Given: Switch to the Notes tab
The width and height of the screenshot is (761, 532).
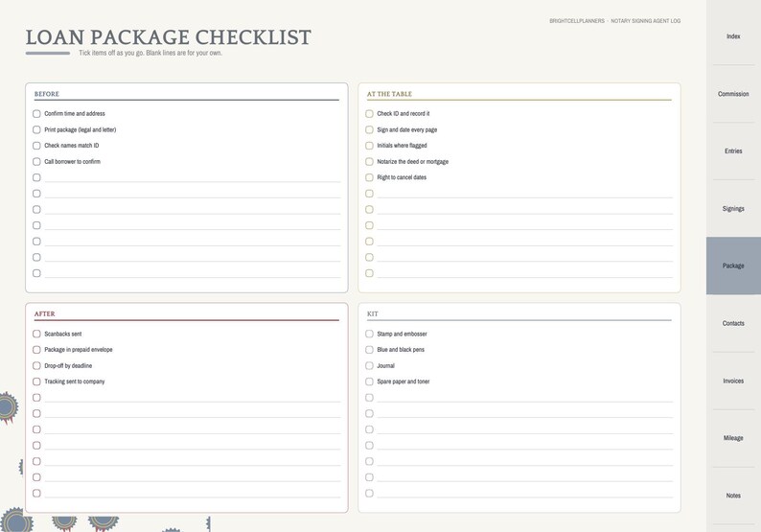Looking at the screenshot, I should pyautogui.click(x=733, y=496).
